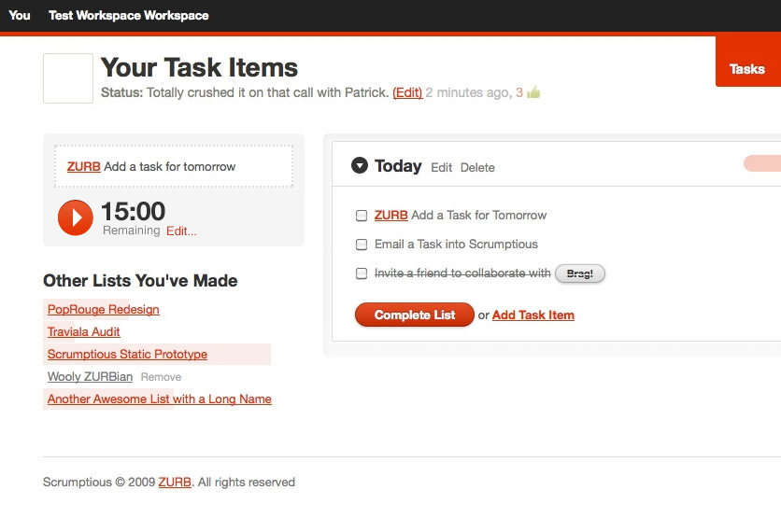Edit the remaining timer duration

pos(181,231)
